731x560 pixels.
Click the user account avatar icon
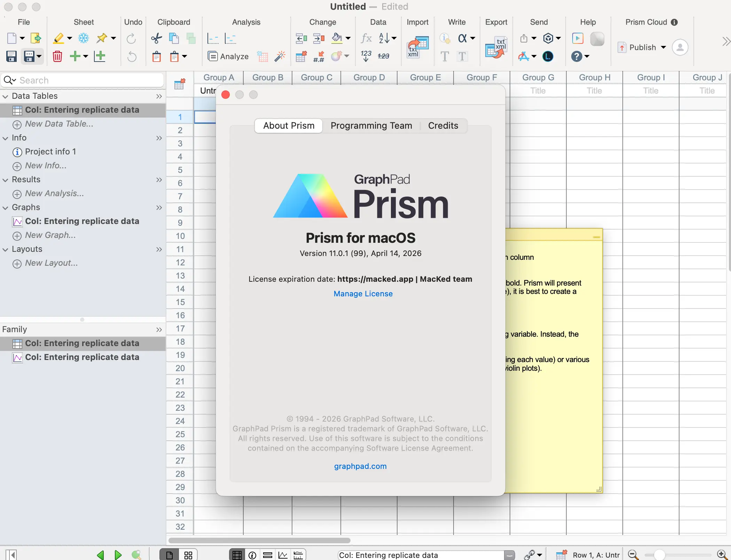(x=680, y=47)
